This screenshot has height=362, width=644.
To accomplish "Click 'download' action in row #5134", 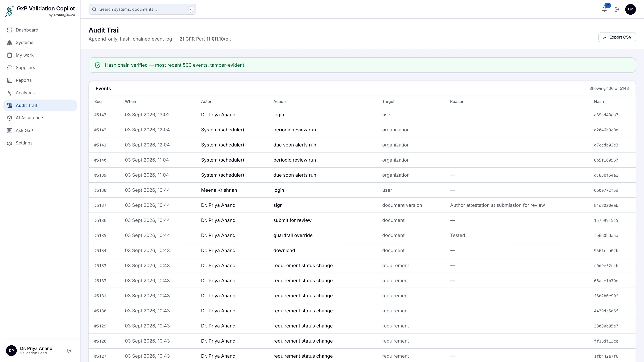I will pos(284,250).
